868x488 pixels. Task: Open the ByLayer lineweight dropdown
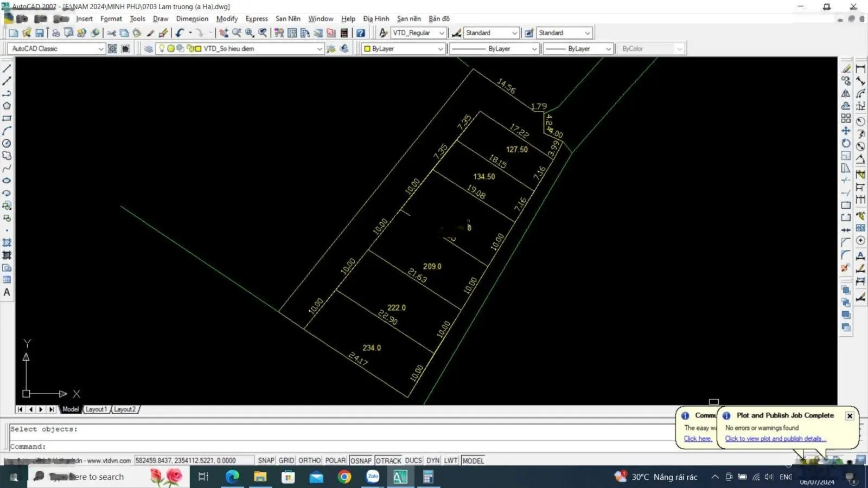(x=608, y=49)
